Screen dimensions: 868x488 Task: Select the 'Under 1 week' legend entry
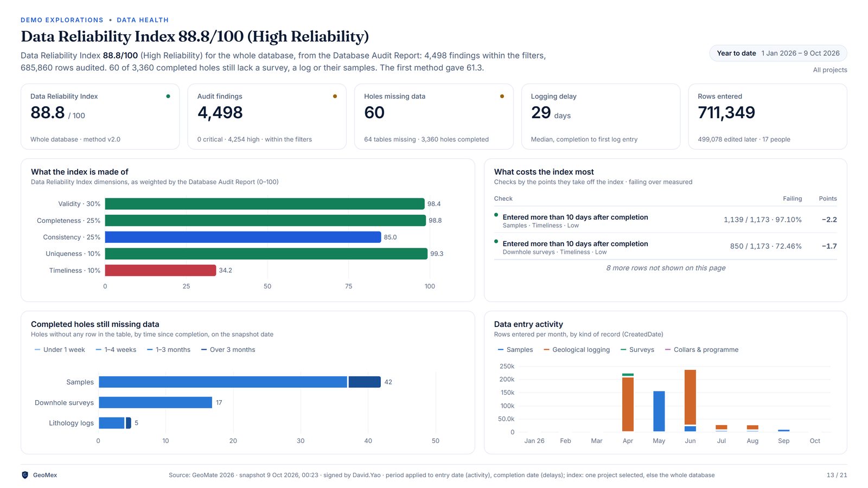tap(60, 350)
